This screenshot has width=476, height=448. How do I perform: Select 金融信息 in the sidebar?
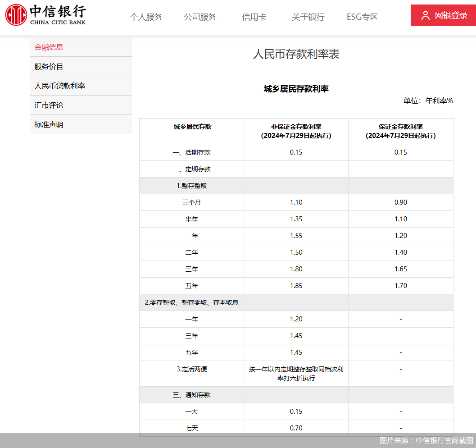[x=49, y=47]
